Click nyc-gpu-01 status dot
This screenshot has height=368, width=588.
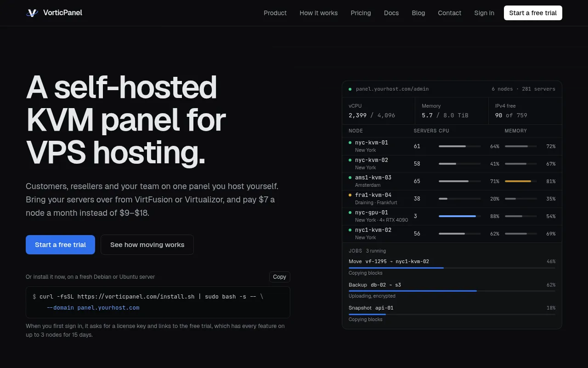click(x=350, y=213)
